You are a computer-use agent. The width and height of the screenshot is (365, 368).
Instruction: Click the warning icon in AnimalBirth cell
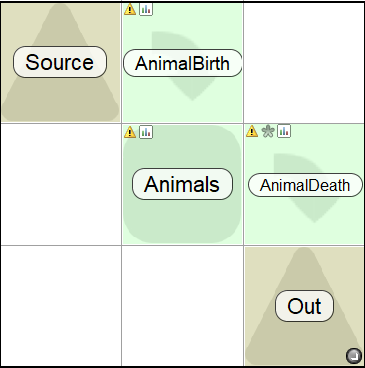pos(130,9)
